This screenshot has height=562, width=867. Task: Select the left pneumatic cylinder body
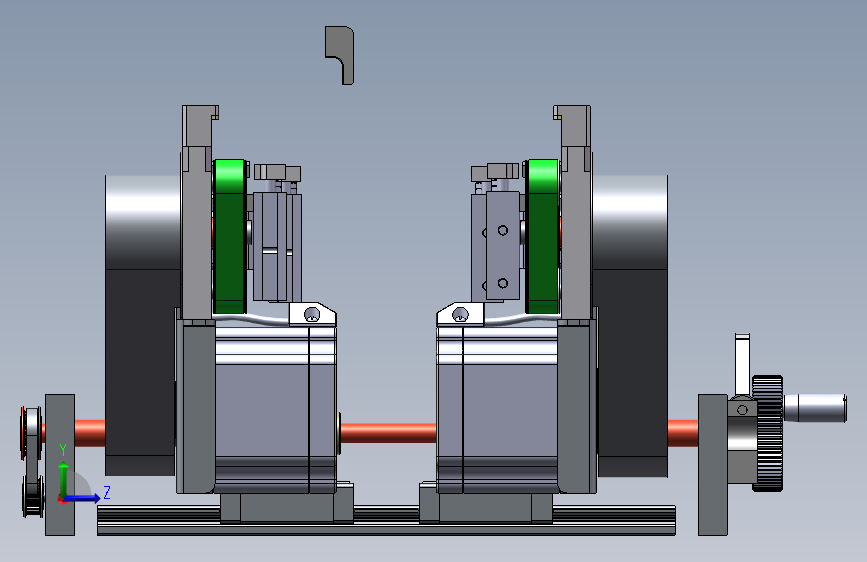point(276,246)
